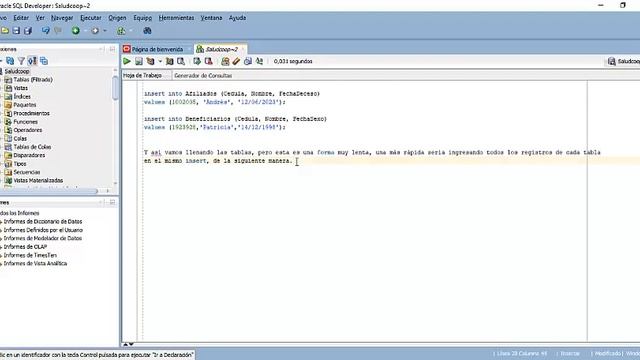Open the Navegar menu
The height and width of the screenshot is (360, 640).
(62, 18)
